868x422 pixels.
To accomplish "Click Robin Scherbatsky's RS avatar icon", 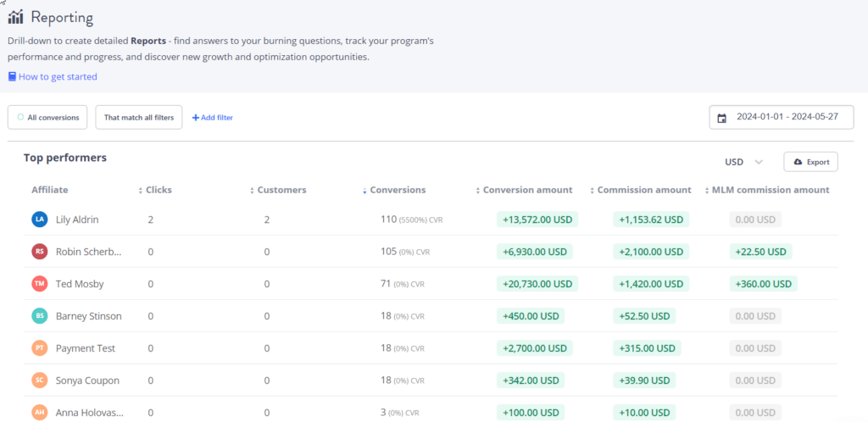I will [39, 252].
